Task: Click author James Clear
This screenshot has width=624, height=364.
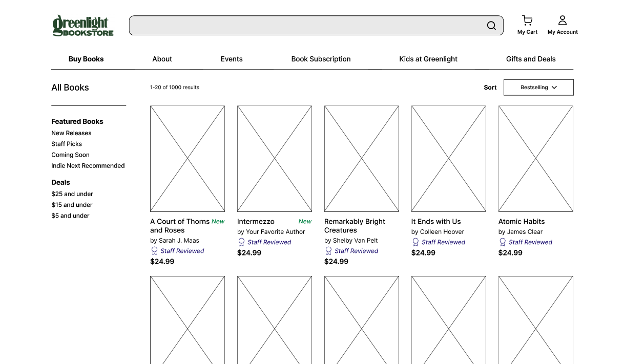Action: click(521, 232)
